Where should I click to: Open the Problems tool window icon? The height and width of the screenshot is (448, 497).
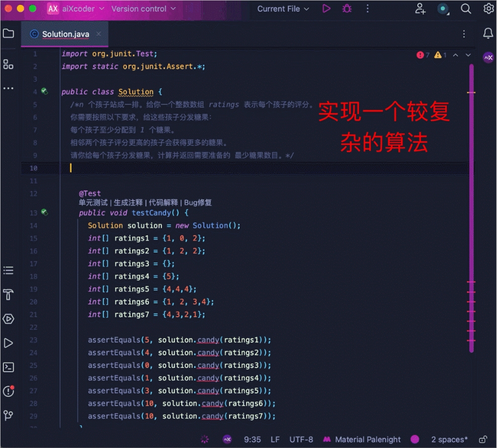pyautogui.click(x=8, y=391)
